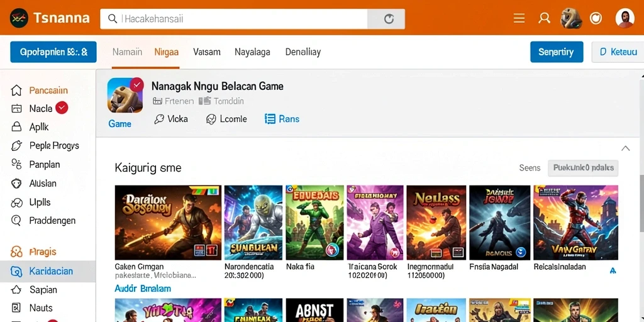Open the Puekunlc0 ndaks sort selector
This screenshot has height=322, width=644.
tap(583, 168)
